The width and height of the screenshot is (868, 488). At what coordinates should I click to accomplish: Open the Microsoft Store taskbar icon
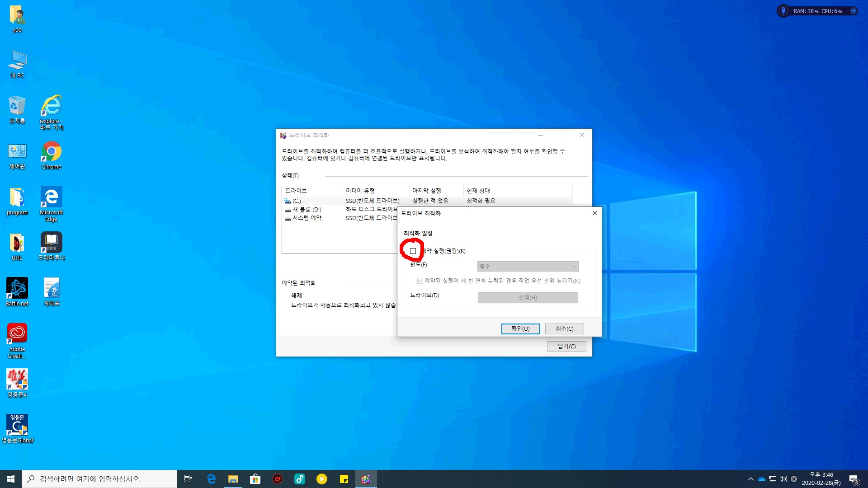(255, 479)
